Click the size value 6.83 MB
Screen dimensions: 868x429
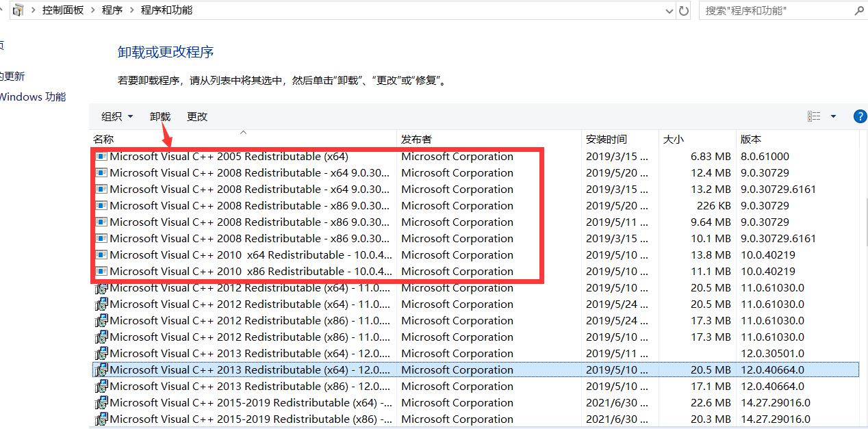[x=711, y=157]
